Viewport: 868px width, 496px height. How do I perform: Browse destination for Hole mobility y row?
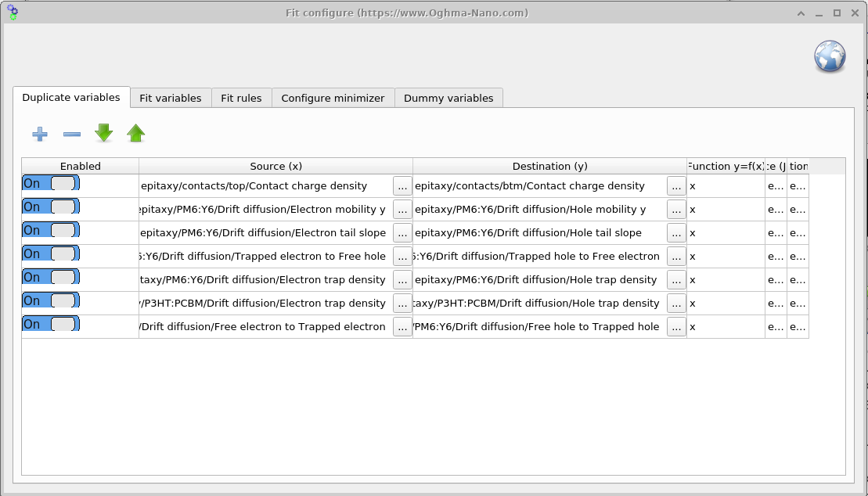(675, 209)
